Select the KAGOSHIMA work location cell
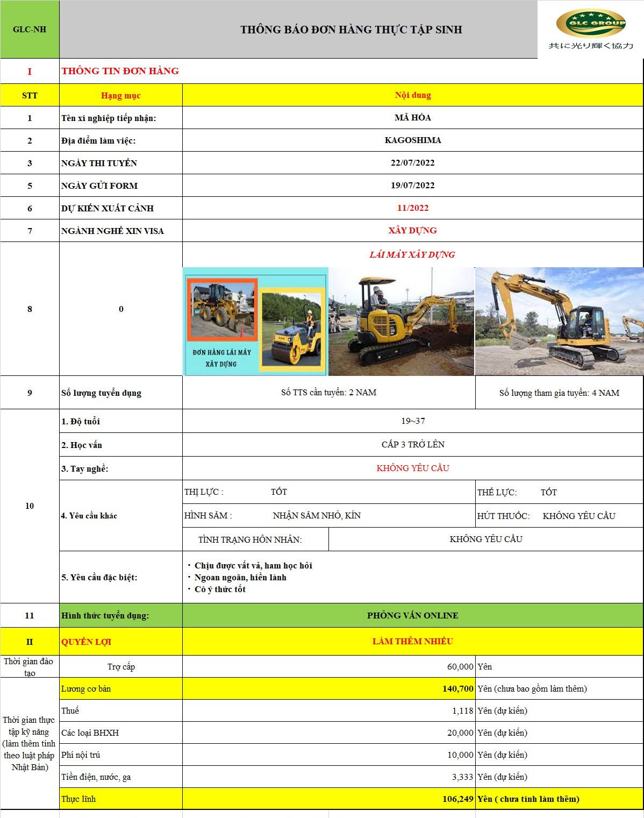This screenshot has height=818, width=644. click(412, 140)
